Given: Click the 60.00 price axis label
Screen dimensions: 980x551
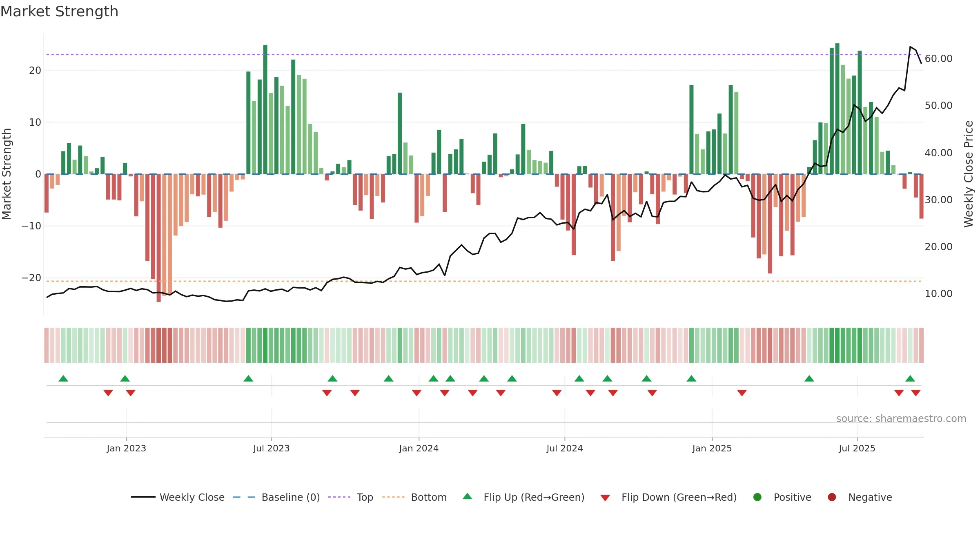Looking at the screenshot, I should tap(939, 59).
